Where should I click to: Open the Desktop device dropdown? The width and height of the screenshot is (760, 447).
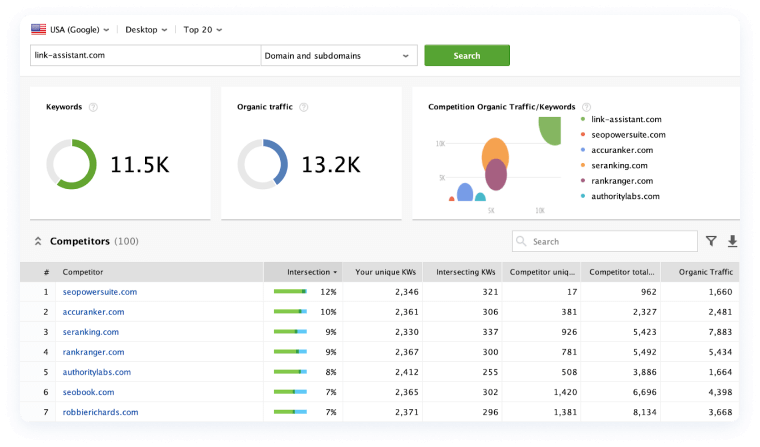click(147, 29)
